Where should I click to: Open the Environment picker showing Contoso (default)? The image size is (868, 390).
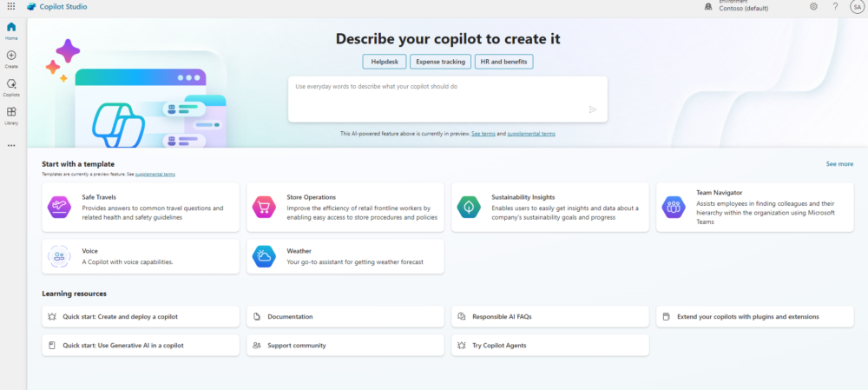click(x=738, y=7)
